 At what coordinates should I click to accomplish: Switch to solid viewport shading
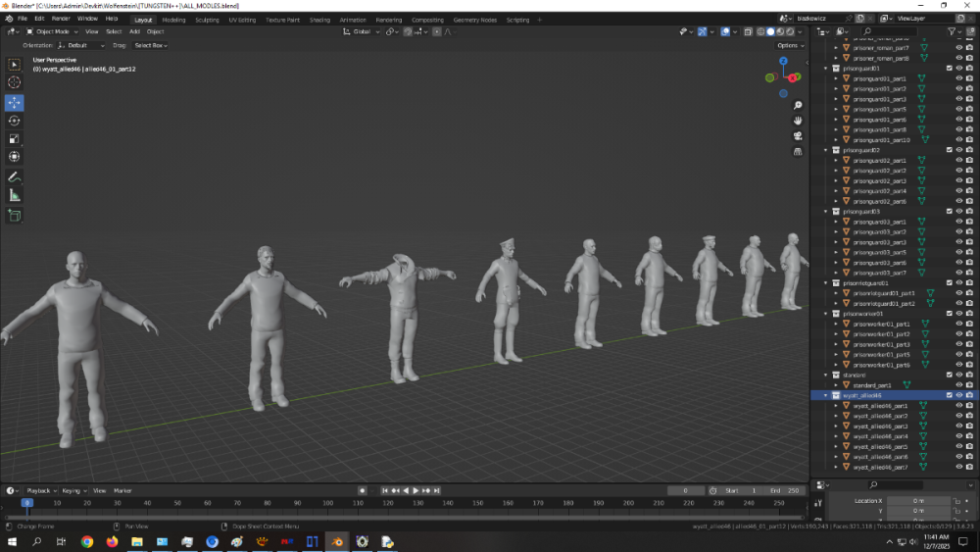point(770,31)
